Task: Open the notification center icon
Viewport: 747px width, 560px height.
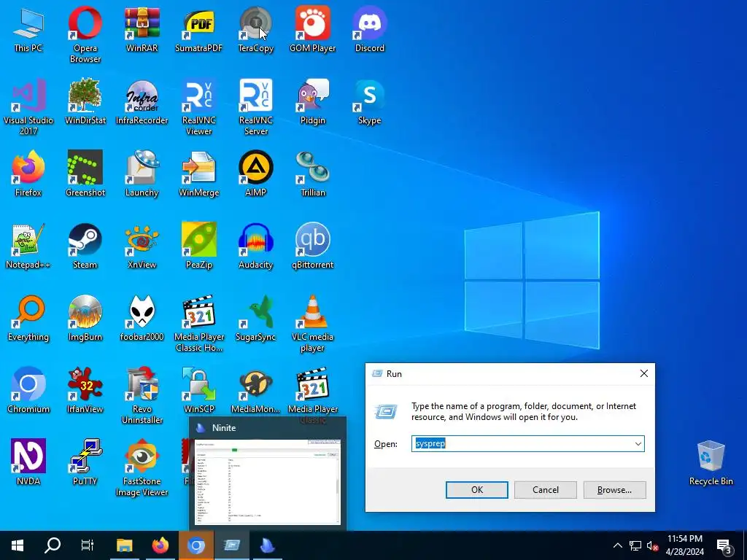Action: [x=724, y=546]
